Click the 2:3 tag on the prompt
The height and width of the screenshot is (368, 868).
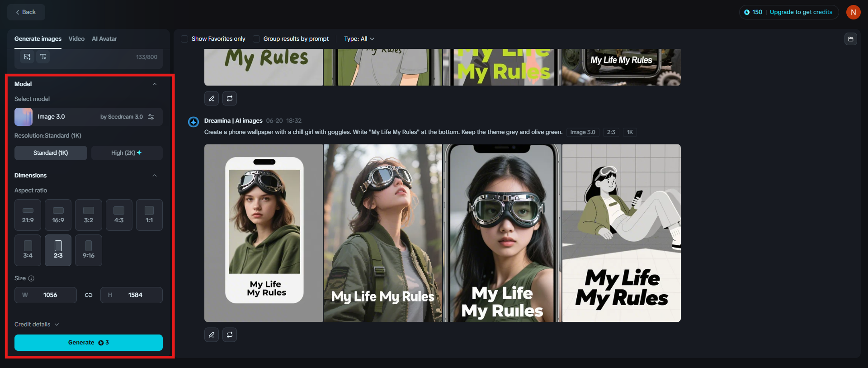pyautogui.click(x=611, y=132)
